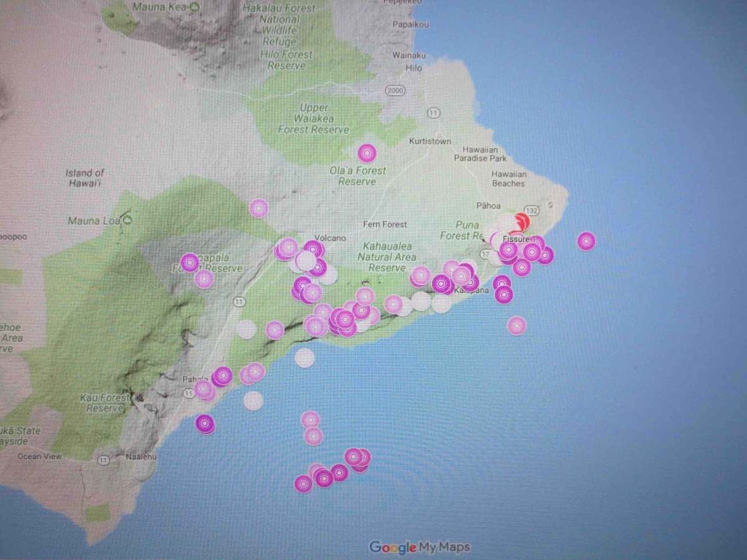
Task: Open the lone offshore marker east of Fissure 1
Action: (586, 241)
